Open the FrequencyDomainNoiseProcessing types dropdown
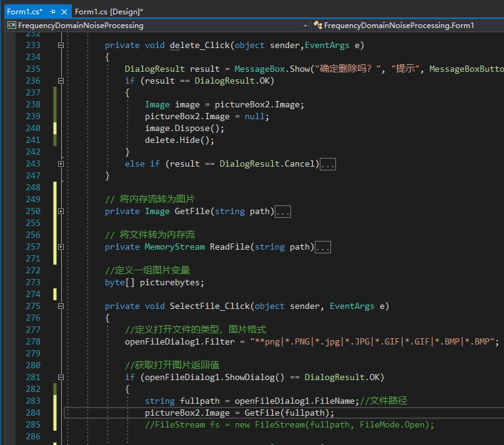504x445 pixels. 305,26
